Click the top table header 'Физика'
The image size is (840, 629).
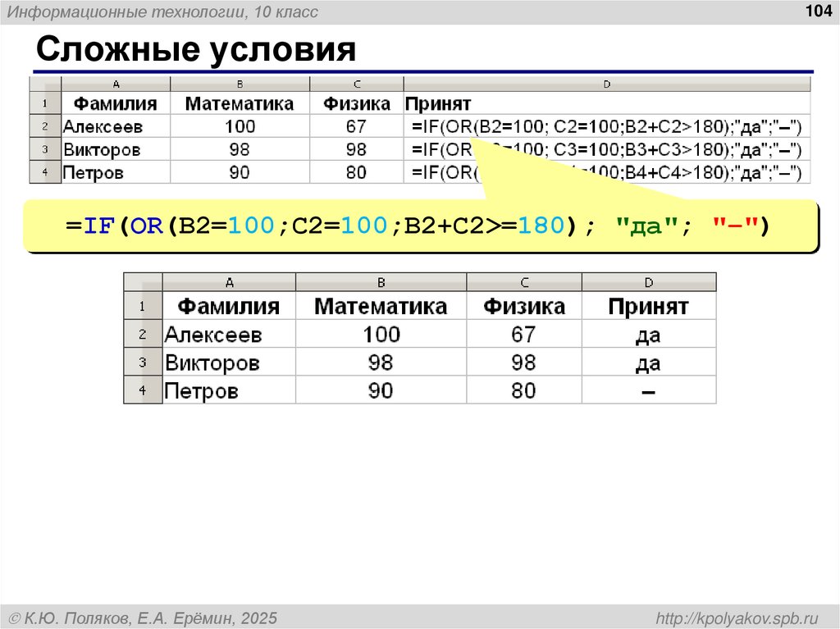[356, 103]
